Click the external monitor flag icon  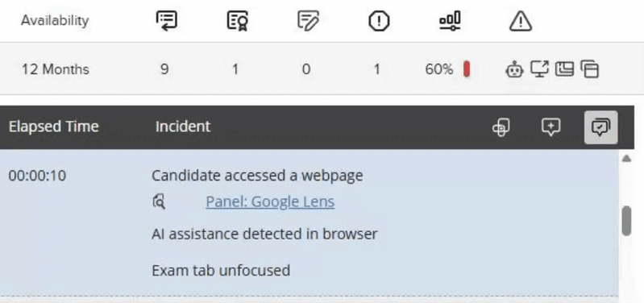click(540, 69)
